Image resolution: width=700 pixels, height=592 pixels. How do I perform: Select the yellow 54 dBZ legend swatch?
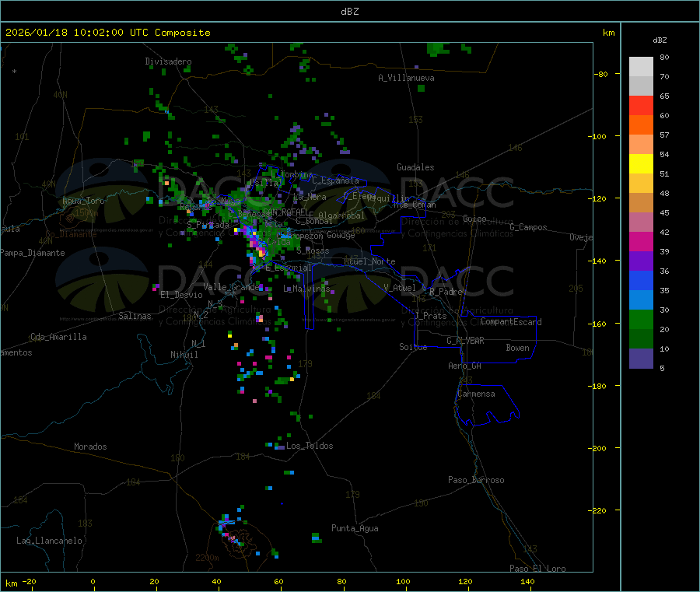point(641,164)
